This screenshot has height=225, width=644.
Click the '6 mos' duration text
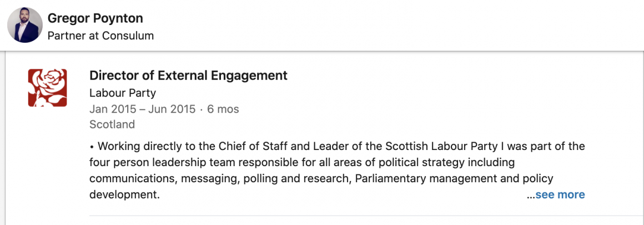223,109
